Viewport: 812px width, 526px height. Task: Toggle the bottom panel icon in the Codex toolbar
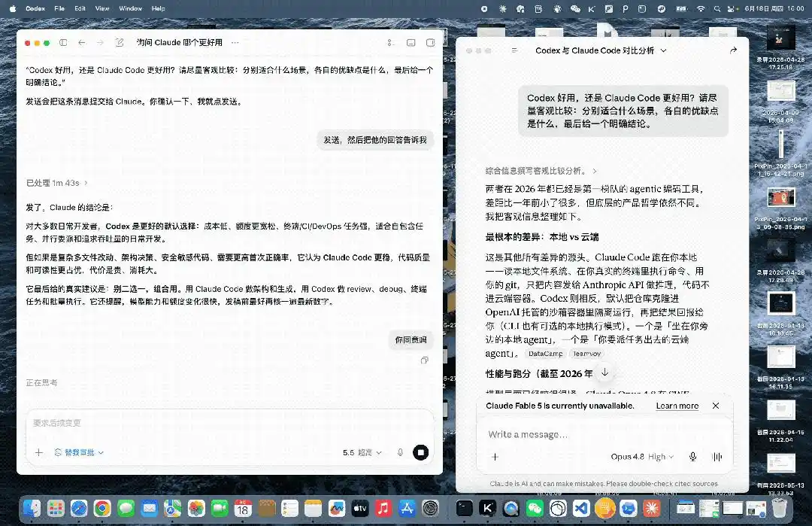(x=411, y=42)
